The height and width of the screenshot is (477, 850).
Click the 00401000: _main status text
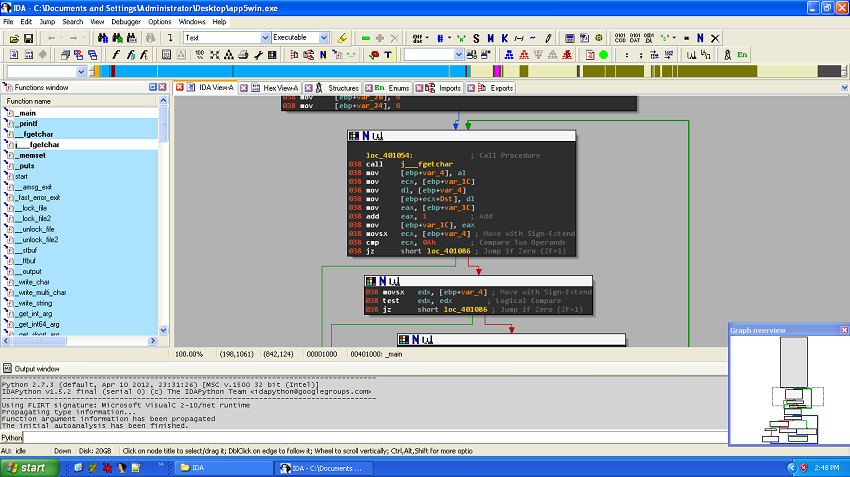(x=376, y=354)
